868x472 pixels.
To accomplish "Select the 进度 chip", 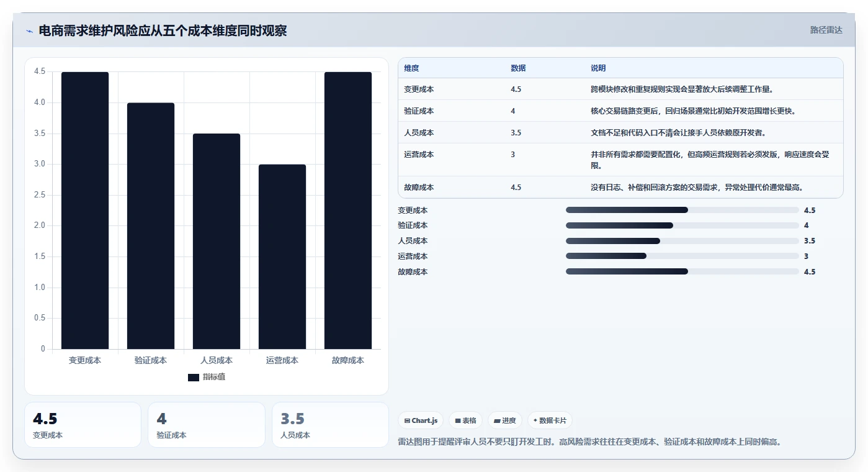I will point(505,420).
